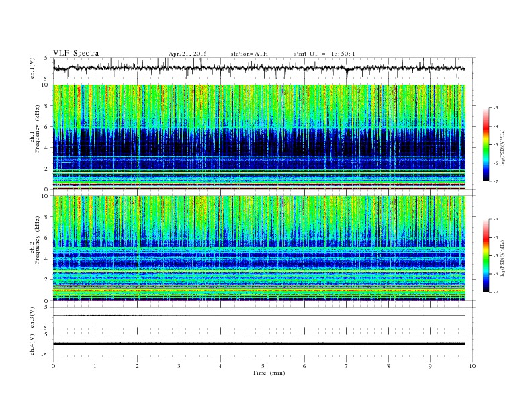
Task: Click the log(PSD) label next to ch.2 colorbar
Action: pos(502,258)
